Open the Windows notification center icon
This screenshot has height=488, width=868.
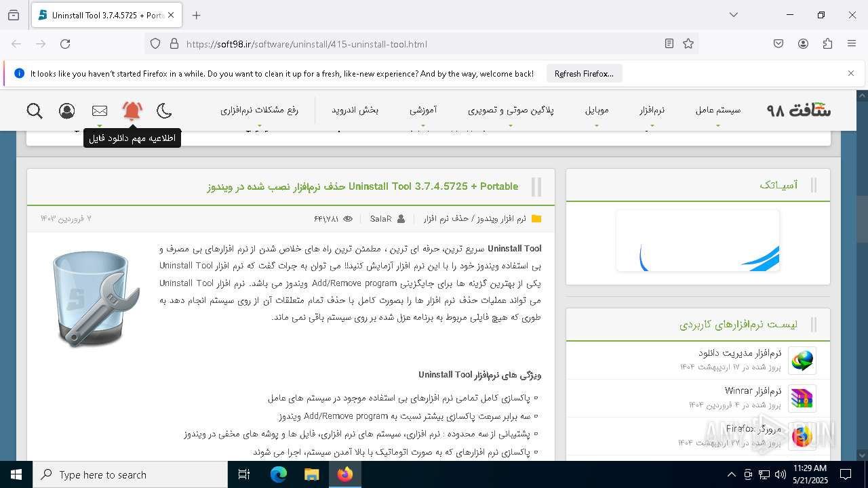(846, 474)
